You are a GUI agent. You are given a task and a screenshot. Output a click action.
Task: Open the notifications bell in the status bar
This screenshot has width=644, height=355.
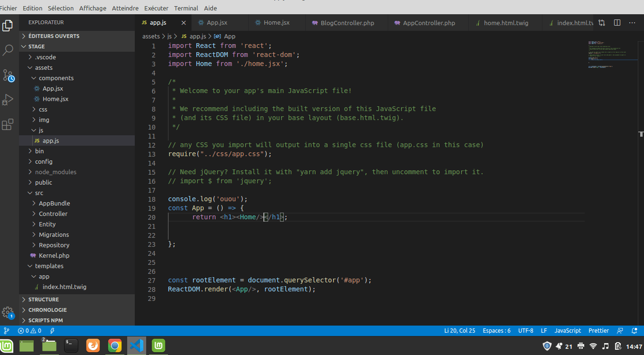635,331
